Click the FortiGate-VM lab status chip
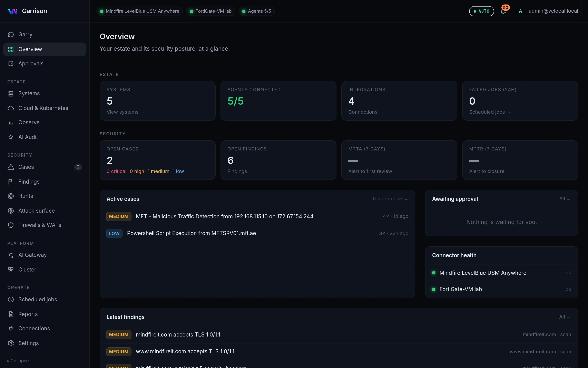 pos(210,11)
